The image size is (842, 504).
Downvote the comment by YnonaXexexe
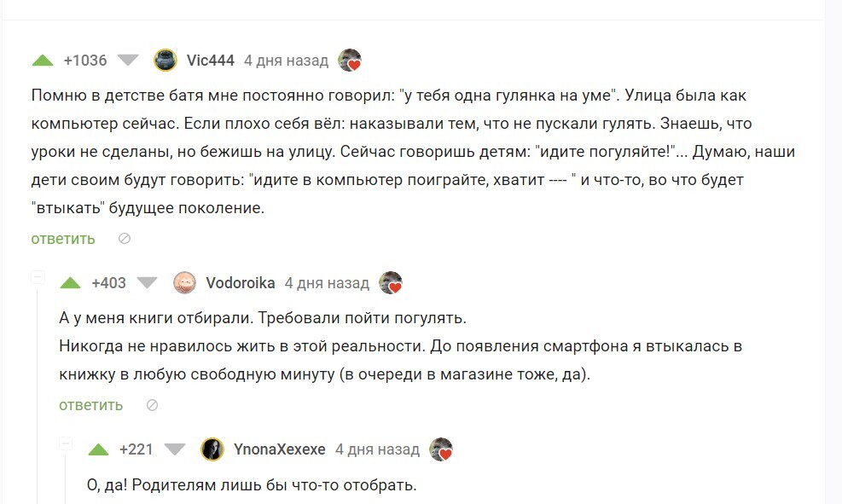pos(175,449)
